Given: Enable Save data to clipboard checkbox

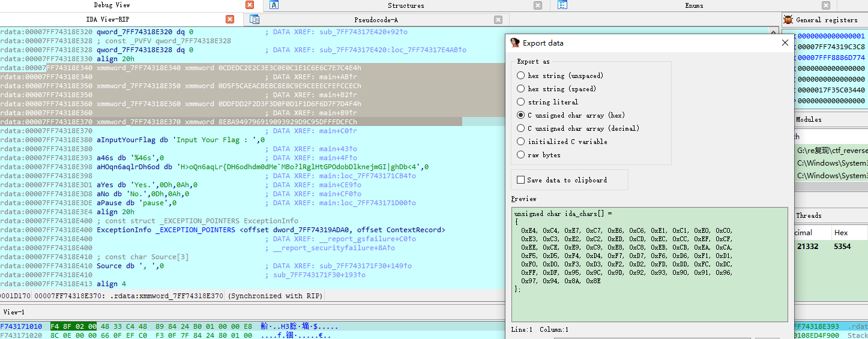Looking at the screenshot, I should [x=521, y=180].
